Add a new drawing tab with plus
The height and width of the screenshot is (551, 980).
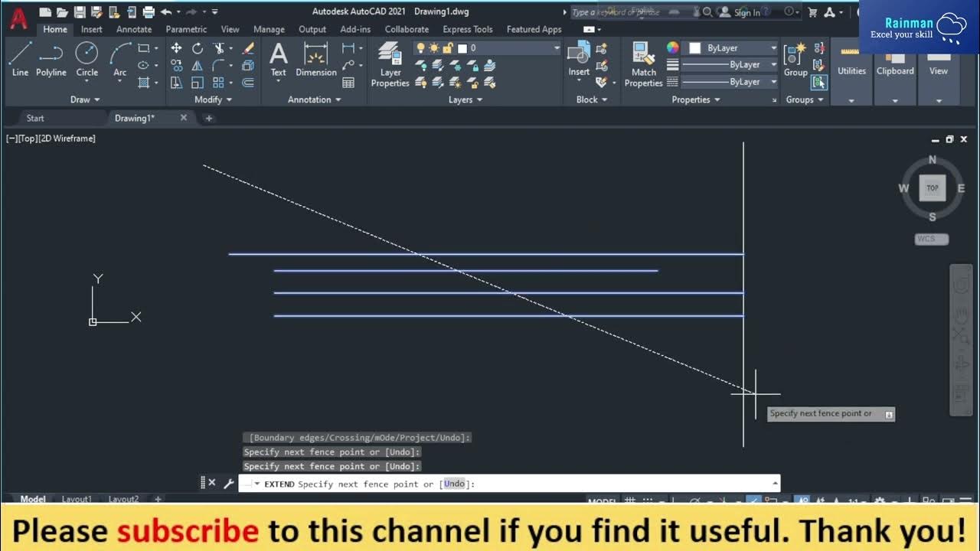[x=208, y=118]
